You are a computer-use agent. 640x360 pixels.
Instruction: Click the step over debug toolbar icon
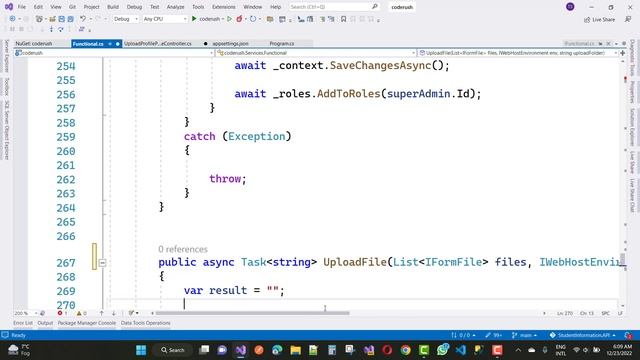(x=60, y=29)
